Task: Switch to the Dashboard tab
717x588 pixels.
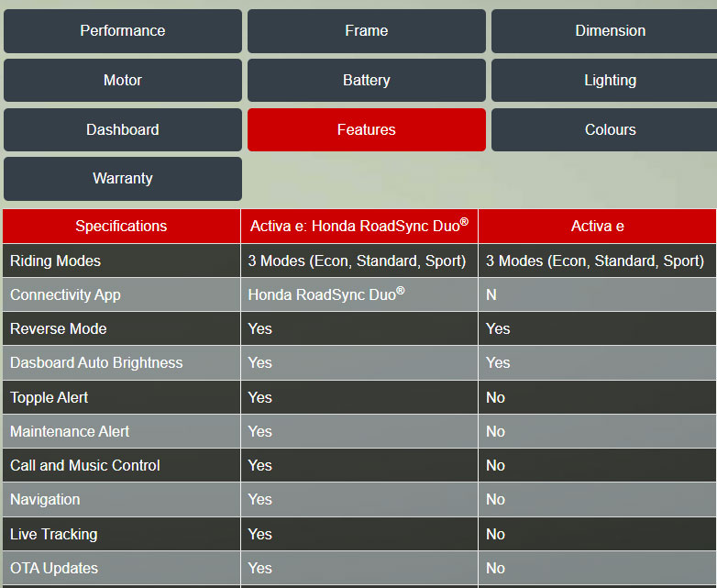Action: click(123, 130)
